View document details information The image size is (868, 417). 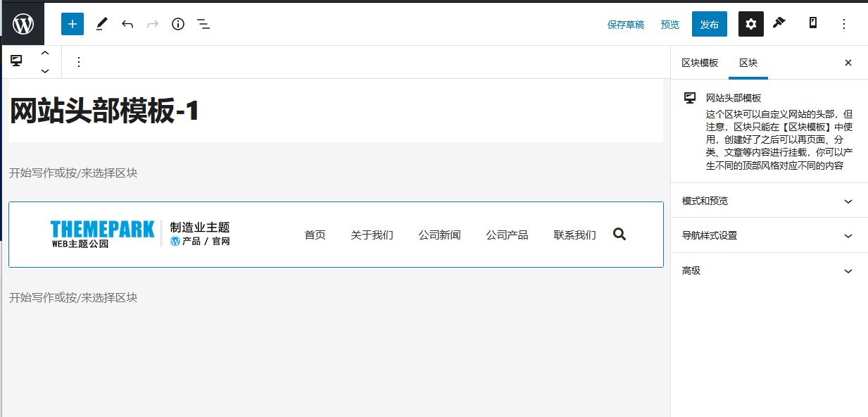click(x=177, y=23)
